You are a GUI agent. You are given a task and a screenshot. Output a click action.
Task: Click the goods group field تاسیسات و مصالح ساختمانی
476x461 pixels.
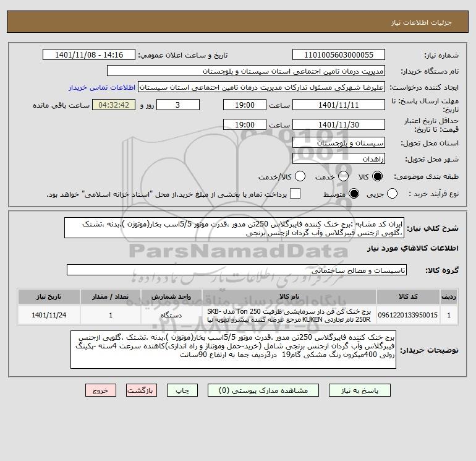coord(237,270)
